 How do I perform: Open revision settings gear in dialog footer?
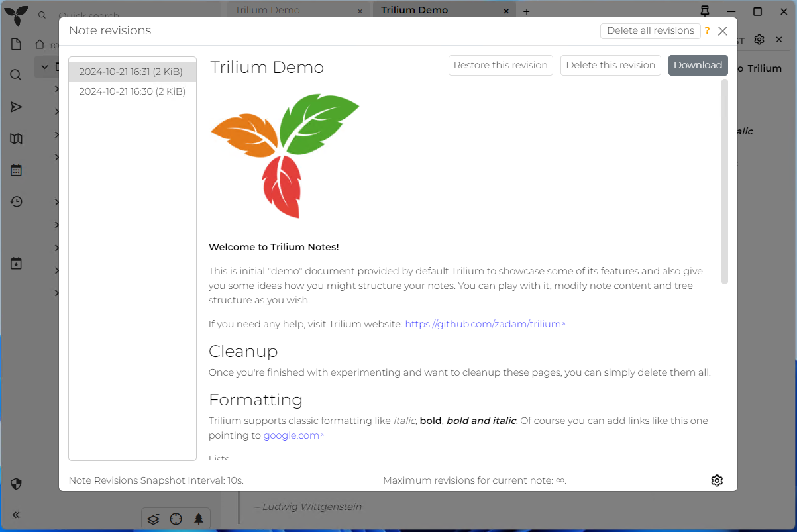click(x=716, y=480)
